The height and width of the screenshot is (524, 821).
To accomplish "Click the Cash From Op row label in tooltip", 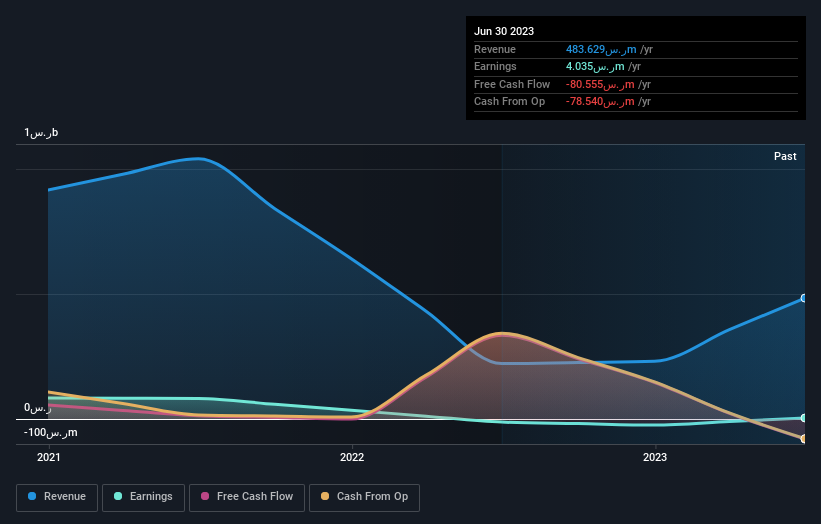I will pos(509,102).
